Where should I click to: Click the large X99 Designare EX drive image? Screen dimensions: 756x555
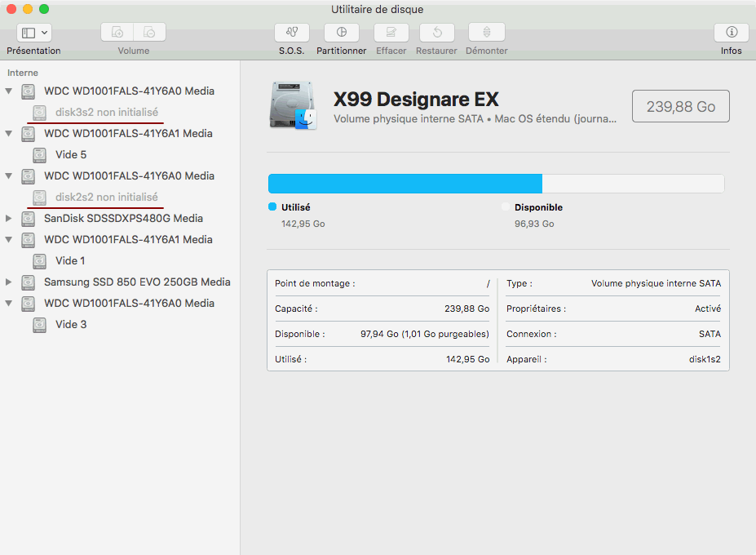click(x=293, y=105)
